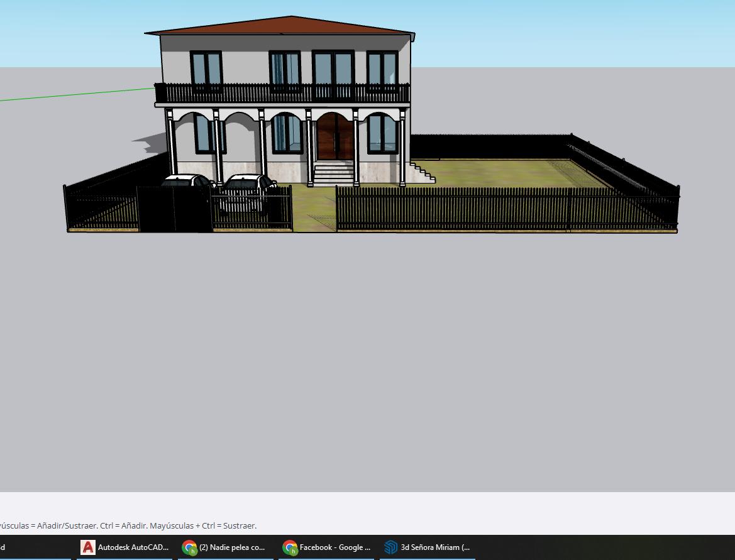
Task: Select the ground floor rightmost window
Action: [382, 133]
